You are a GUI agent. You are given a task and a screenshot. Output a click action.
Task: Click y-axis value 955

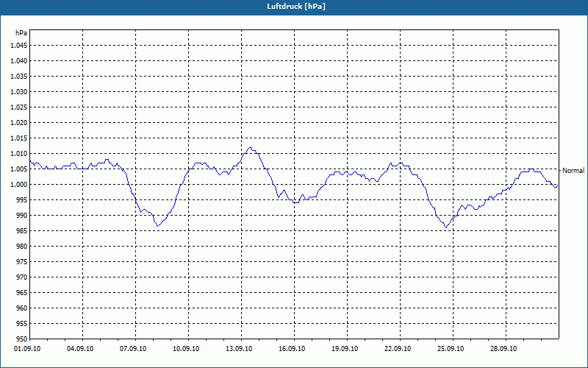tap(22, 323)
